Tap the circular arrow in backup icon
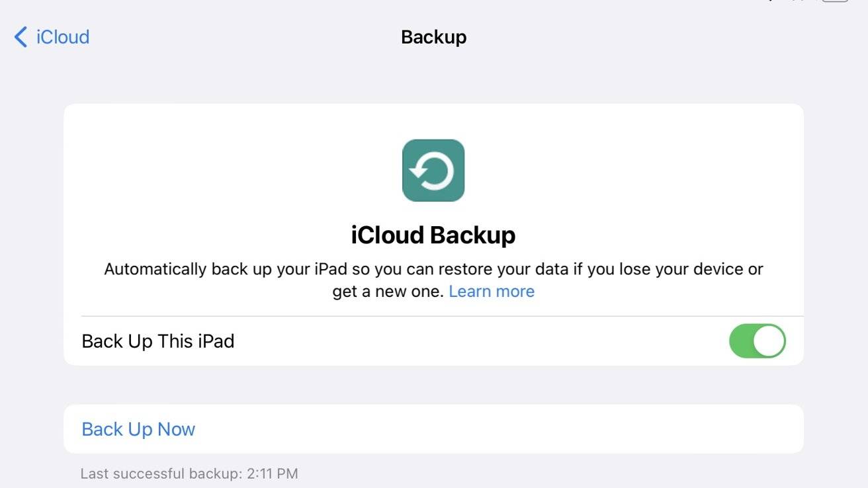Image resolution: width=868 pixels, height=488 pixels. tap(433, 172)
